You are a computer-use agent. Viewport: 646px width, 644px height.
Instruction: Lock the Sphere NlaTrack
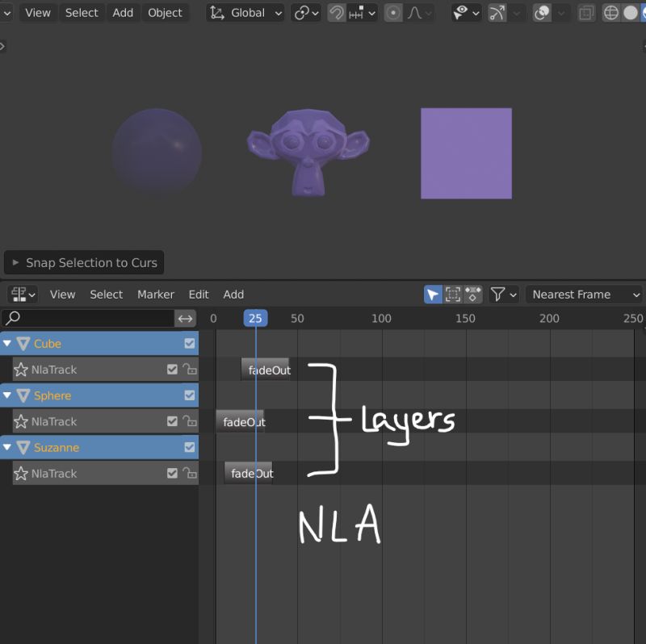[x=192, y=421]
